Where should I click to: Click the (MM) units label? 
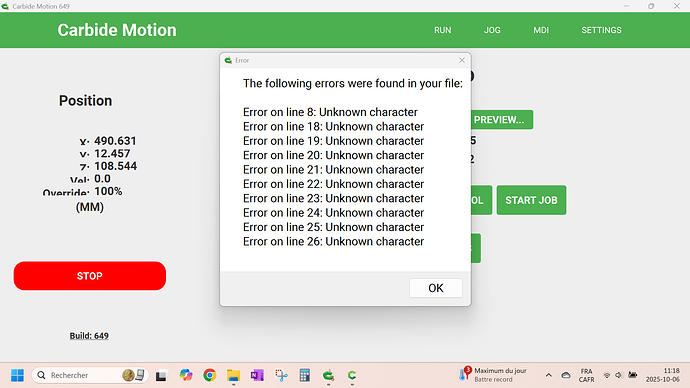tap(90, 207)
